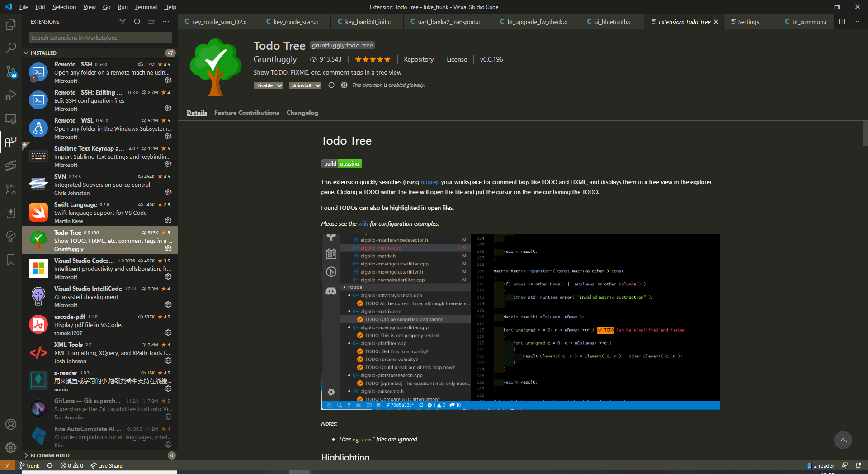Open Uninstall button dropdown arrow
Image resolution: width=868 pixels, height=474 pixels.
[x=318, y=85]
